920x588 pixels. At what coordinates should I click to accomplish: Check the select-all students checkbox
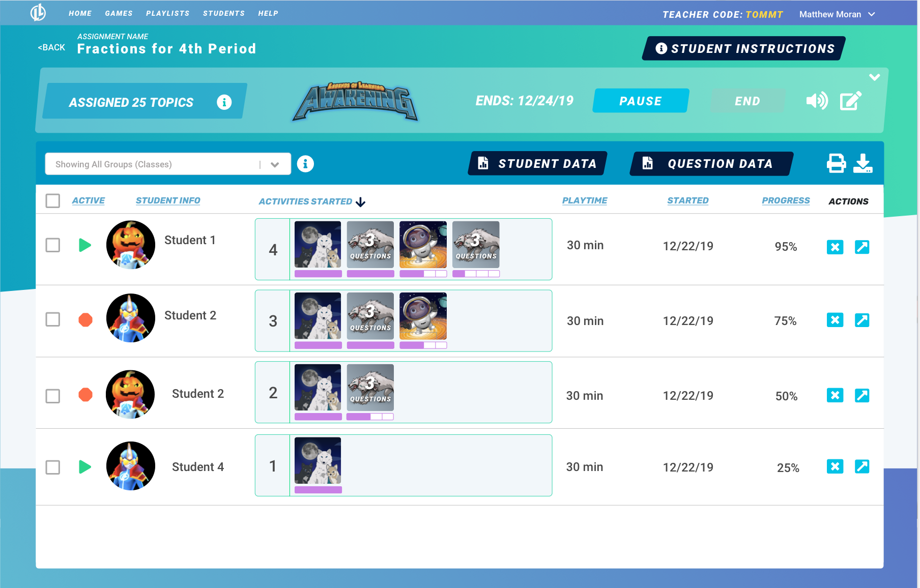(52, 201)
